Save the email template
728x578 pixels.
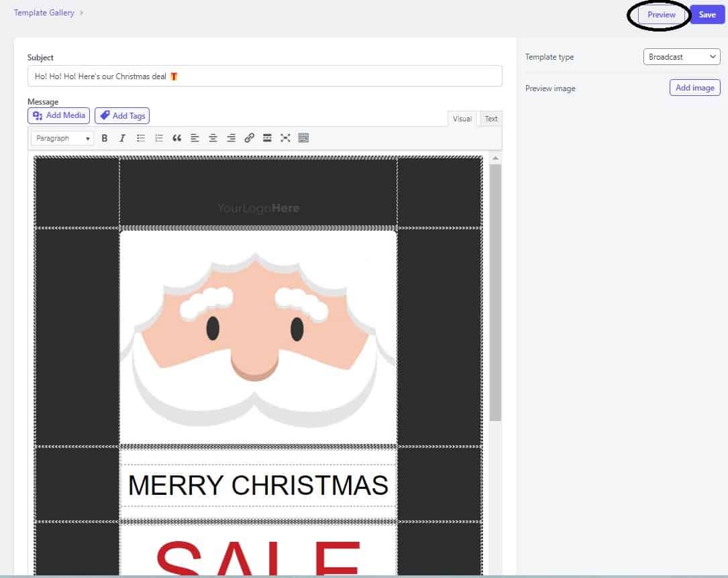coord(707,15)
